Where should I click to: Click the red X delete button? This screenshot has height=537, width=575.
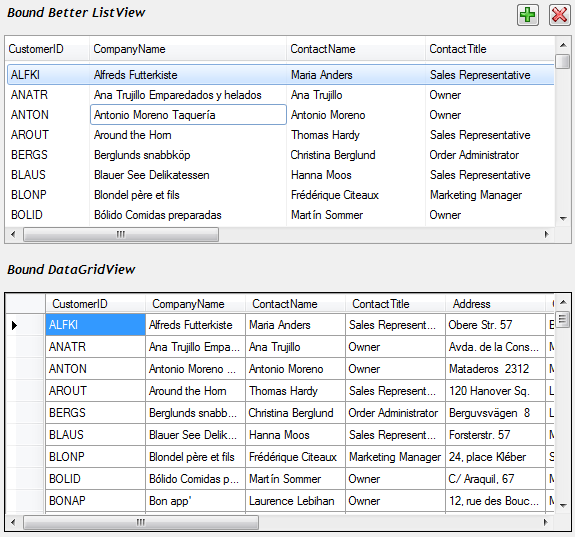pos(560,15)
